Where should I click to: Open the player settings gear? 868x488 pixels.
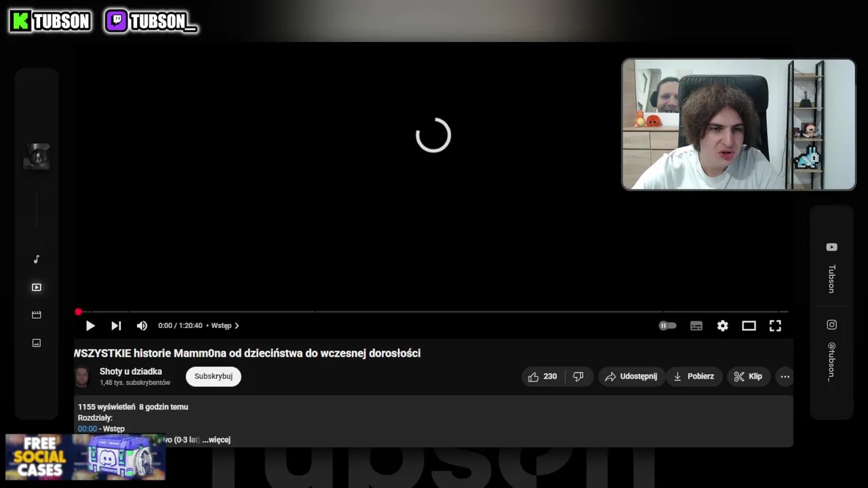click(x=723, y=326)
